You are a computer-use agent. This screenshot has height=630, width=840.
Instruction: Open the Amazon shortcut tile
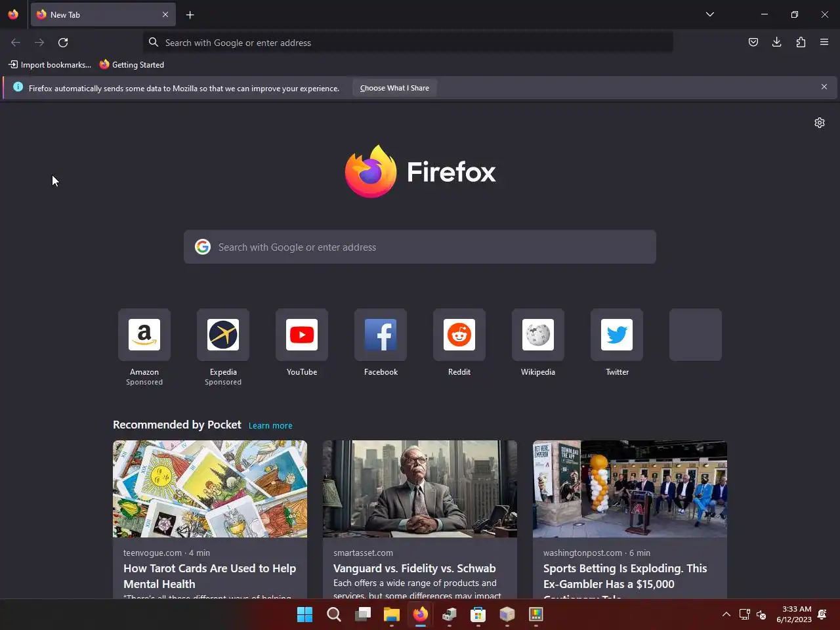click(x=144, y=335)
